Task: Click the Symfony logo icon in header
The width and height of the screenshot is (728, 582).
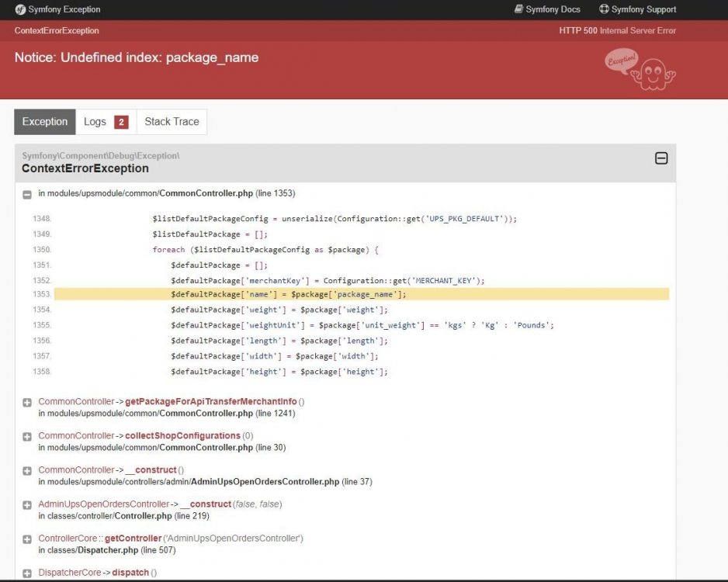Action: click(20, 9)
